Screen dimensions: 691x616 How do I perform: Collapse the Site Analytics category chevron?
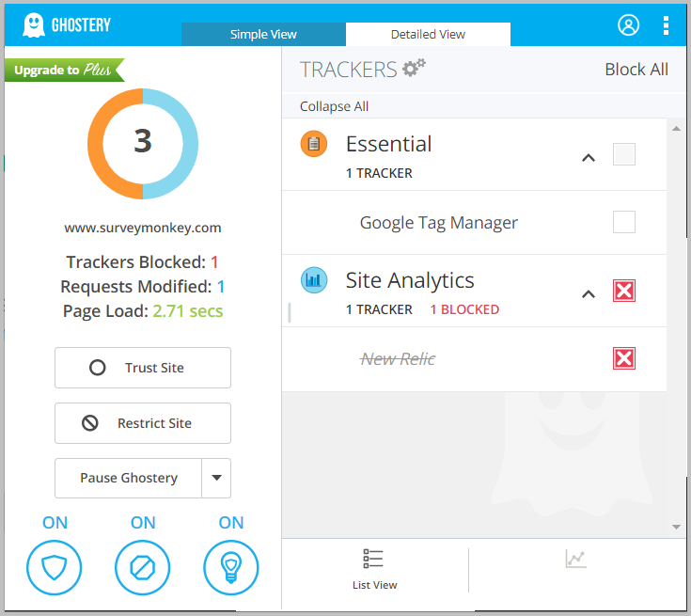pyautogui.click(x=589, y=294)
